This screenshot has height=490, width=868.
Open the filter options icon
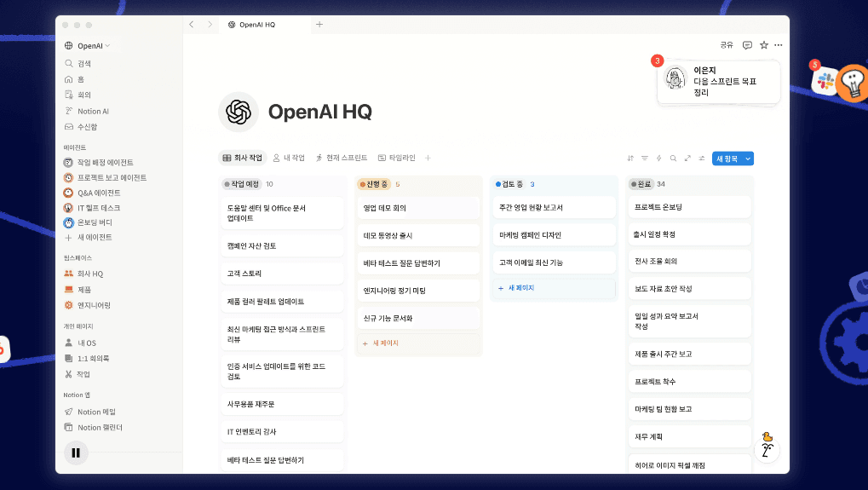point(644,159)
